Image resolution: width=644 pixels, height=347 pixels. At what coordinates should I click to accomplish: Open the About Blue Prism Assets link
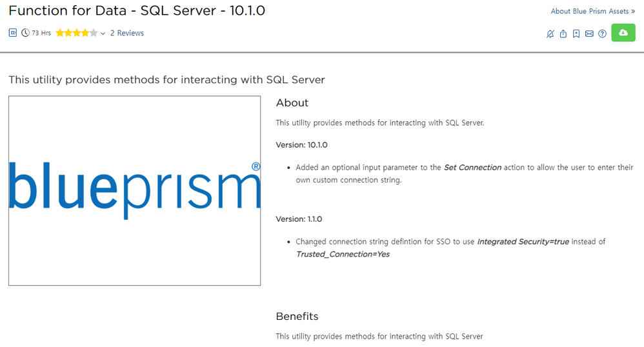tap(592, 11)
